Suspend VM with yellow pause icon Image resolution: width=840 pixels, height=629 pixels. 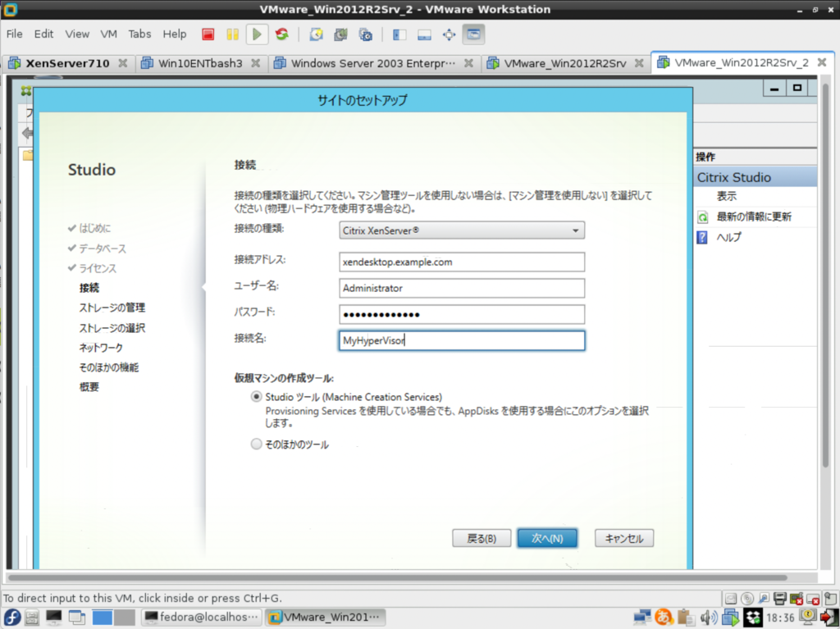[232, 34]
